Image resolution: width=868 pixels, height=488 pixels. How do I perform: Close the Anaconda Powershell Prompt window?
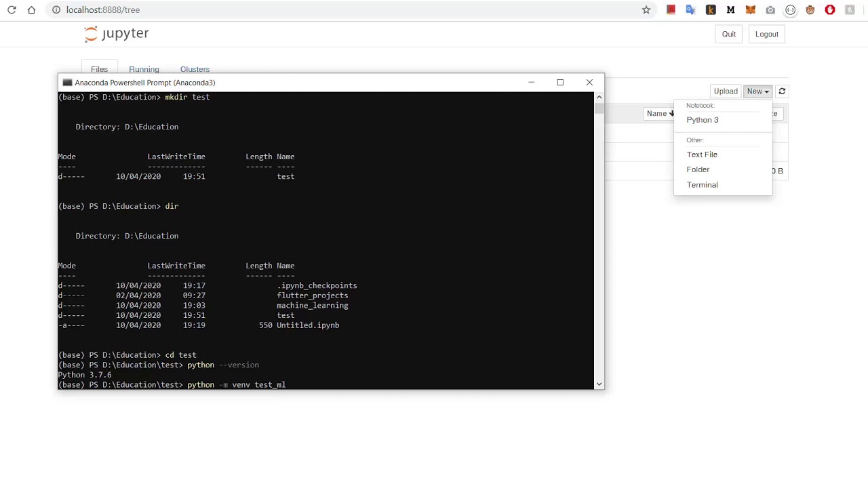(589, 83)
